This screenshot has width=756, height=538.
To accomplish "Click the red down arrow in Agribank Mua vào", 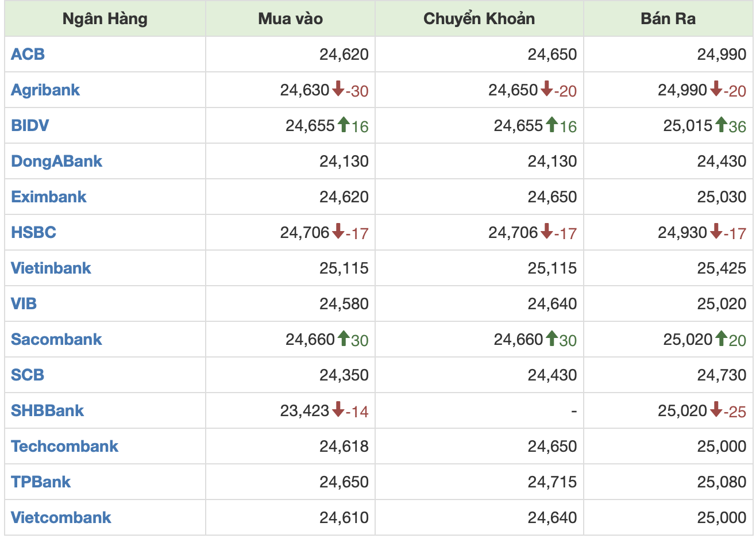I will (x=338, y=89).
